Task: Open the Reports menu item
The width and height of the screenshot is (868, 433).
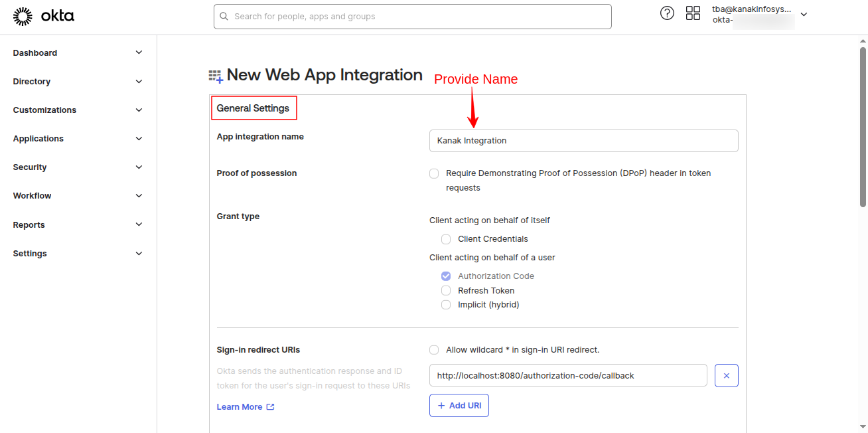Action: 29,225
